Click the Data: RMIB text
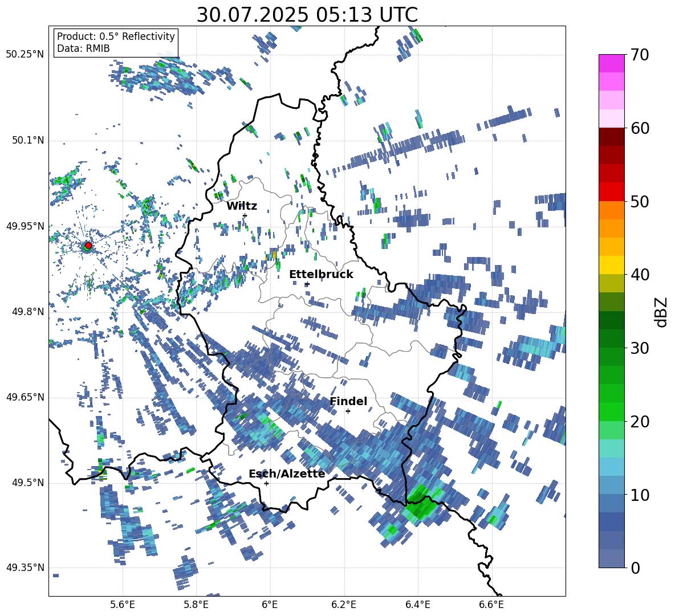The height and width of the screenshot is (616, 675). coord(83,48)
